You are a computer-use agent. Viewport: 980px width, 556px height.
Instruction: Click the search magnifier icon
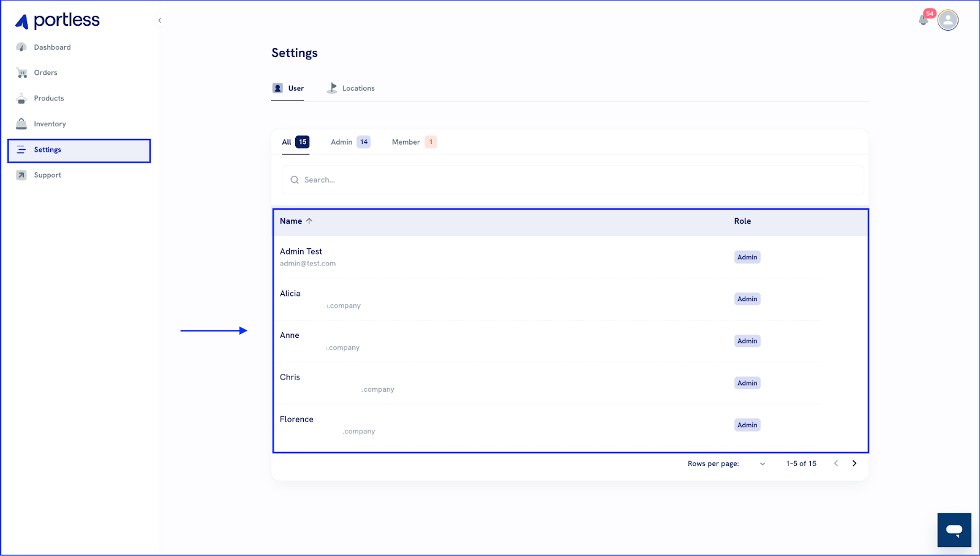click(295, 180)
